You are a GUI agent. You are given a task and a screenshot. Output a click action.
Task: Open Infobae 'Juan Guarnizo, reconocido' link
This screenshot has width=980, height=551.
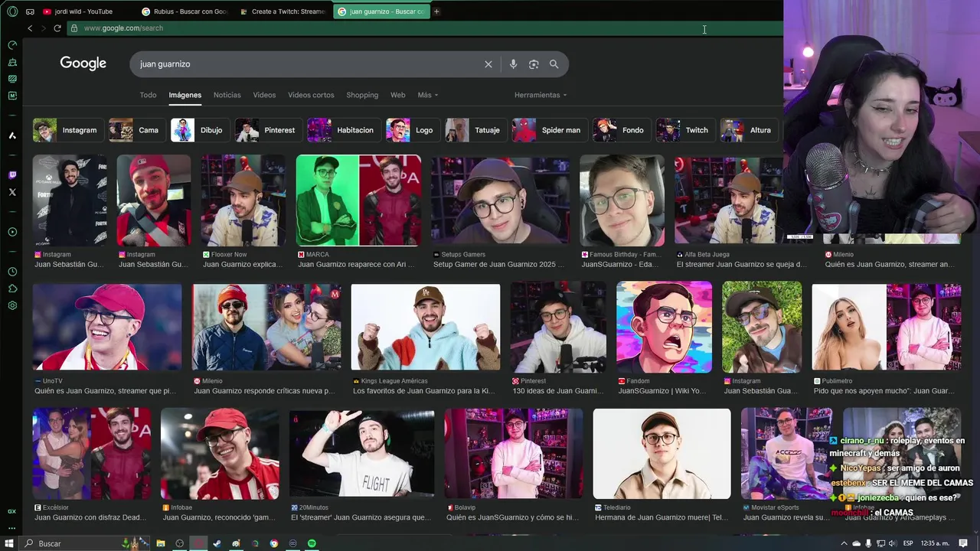point(219,518)
